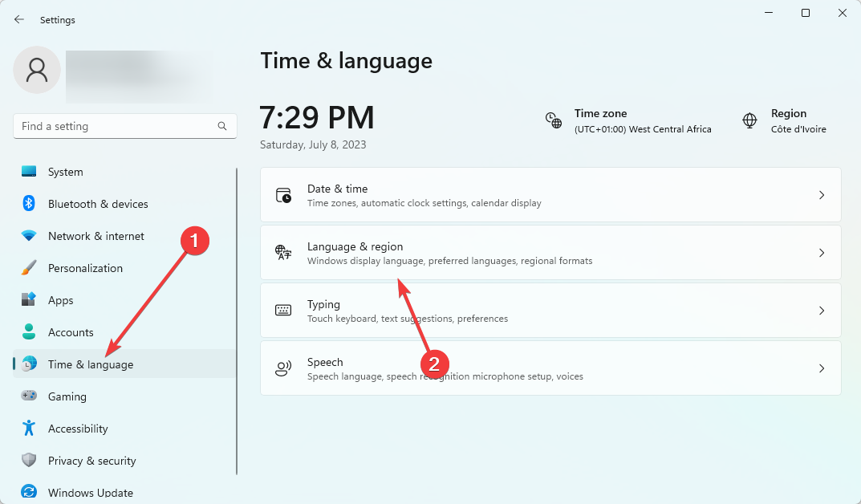Click the Time & language globe clock icon
The width and height of the screenshot is (861, 504).
coord(29,364)
